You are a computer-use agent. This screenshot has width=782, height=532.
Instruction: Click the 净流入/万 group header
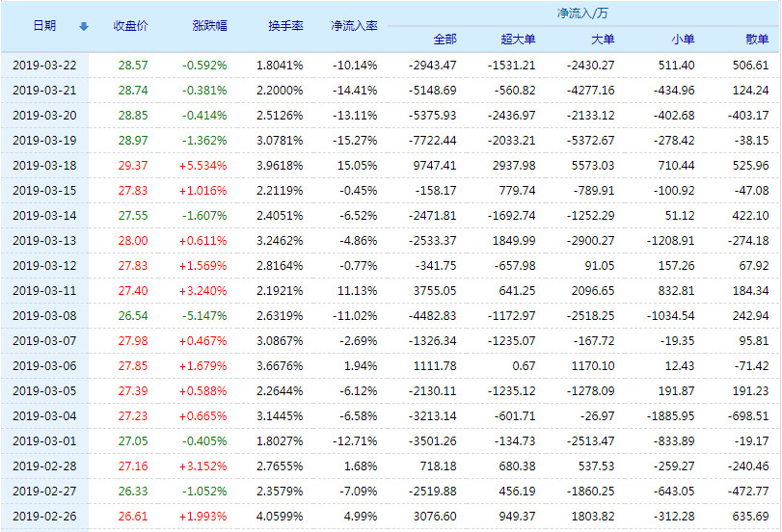pos(581,13)
